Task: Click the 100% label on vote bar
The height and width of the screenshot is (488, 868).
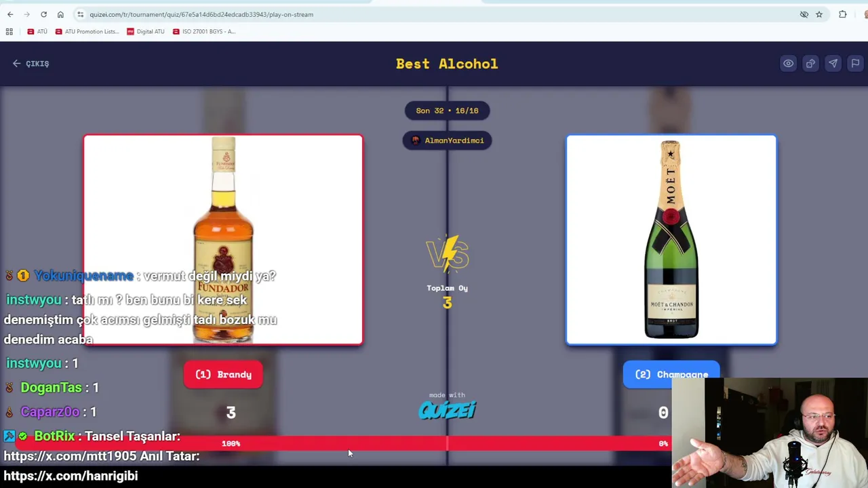Action: tap(231, 443)
